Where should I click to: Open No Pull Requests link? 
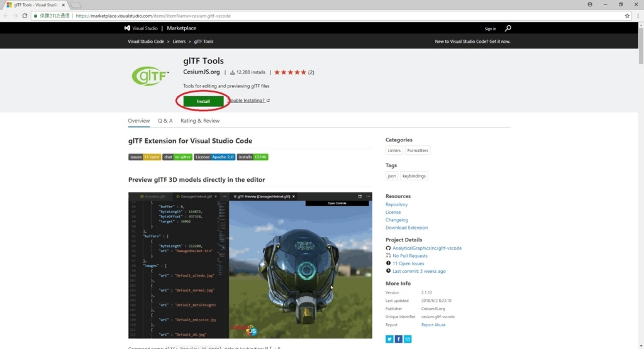pyautogui.click(x=410, y=256)
